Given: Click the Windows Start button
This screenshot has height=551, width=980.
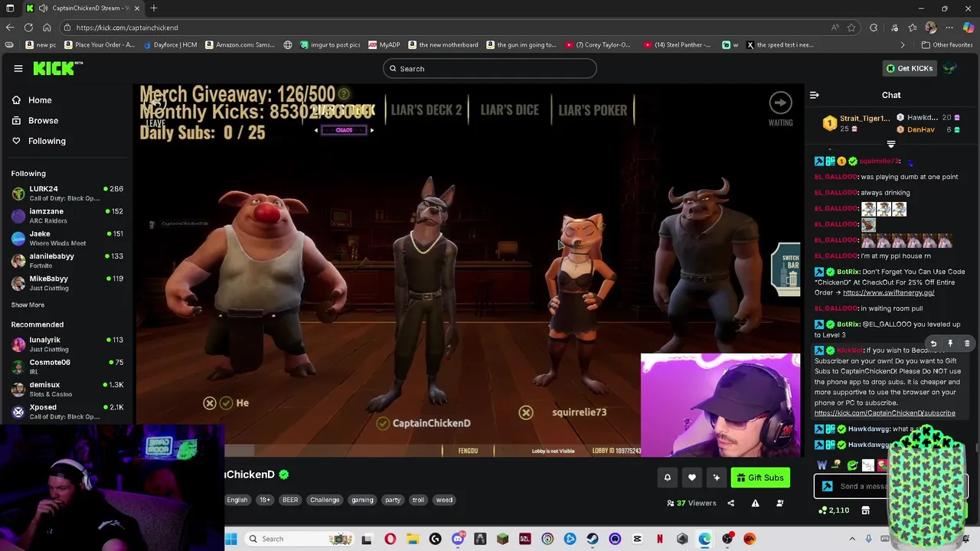Looking at the screenshot, I should tap(231, 539).
